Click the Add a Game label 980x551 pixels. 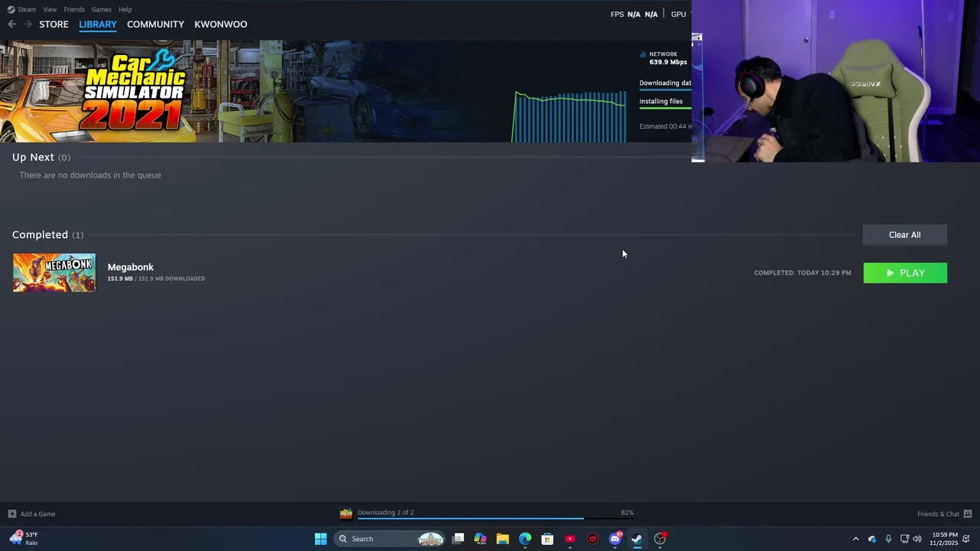pyautogui.click(x=38, y=514)
